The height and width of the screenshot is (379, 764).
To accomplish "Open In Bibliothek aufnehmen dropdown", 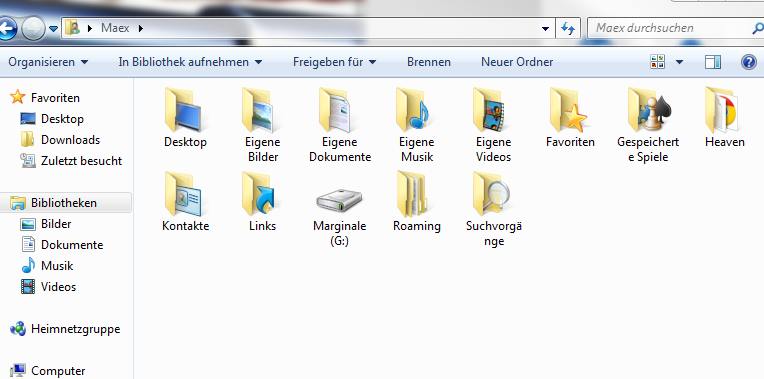I will pos(190,62).
